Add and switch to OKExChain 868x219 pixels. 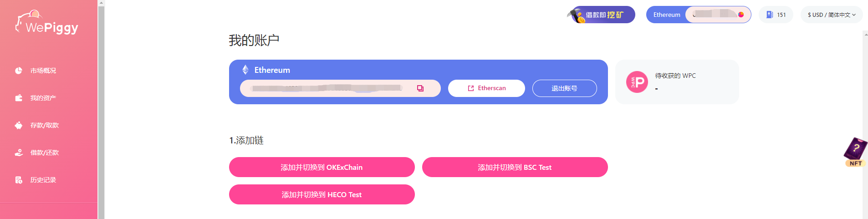322,167
